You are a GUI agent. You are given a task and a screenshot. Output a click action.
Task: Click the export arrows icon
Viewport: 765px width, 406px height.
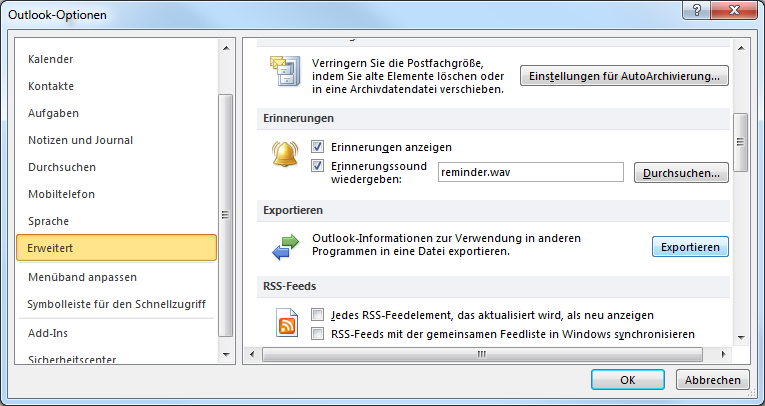pos(285,247)
